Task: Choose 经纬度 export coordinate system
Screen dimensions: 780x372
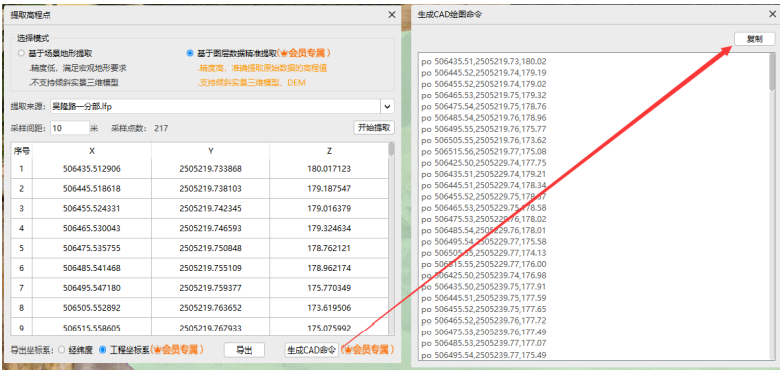Action: pos(61,350)
